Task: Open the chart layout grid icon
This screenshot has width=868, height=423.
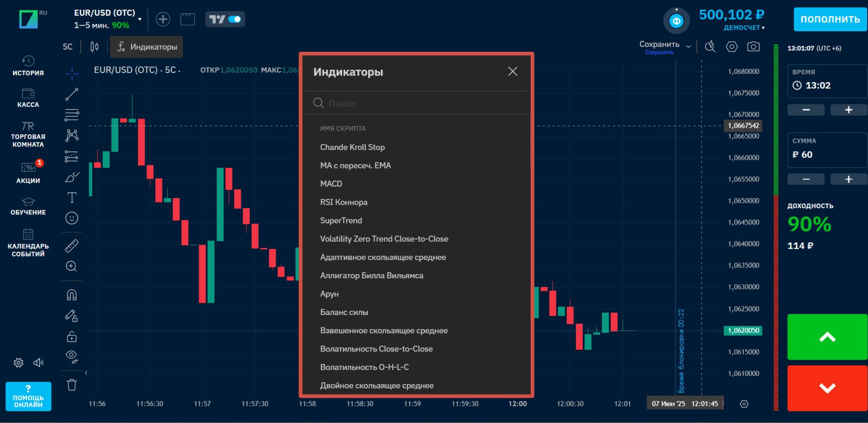Action: point(188,19)
